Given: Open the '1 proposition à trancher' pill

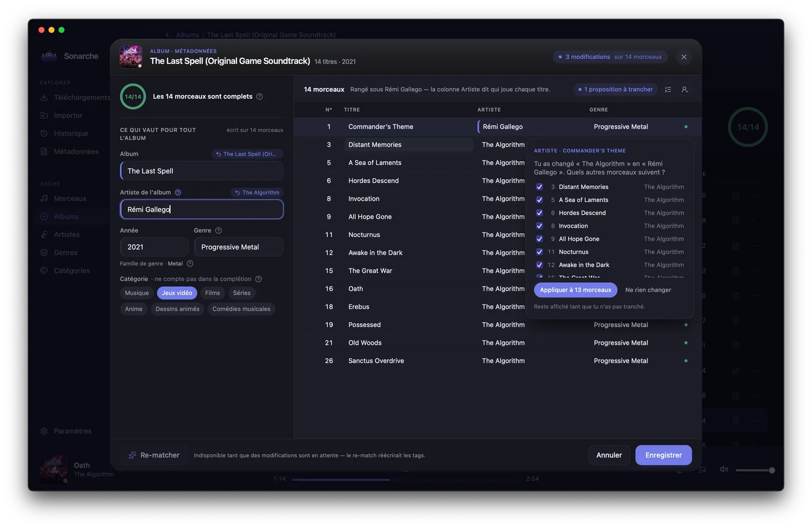Looking at the screenshot, I should point(616,89).
